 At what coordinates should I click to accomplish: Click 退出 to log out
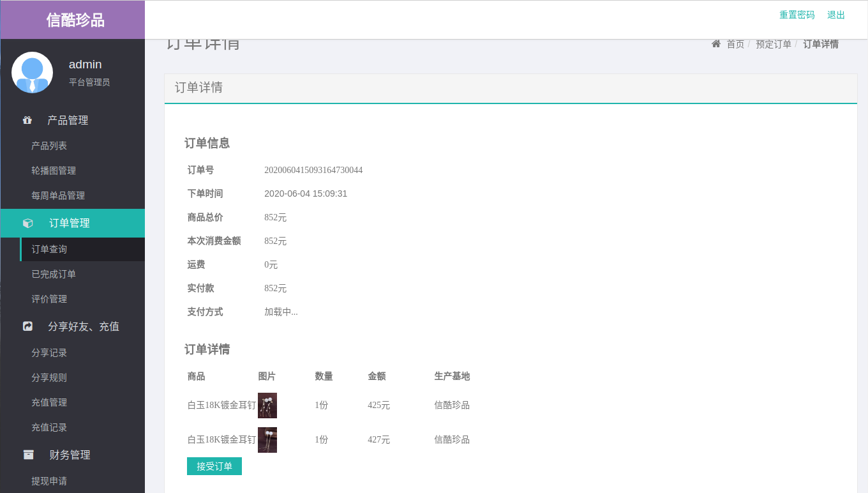pyautogui.click(x=835, y=15)
